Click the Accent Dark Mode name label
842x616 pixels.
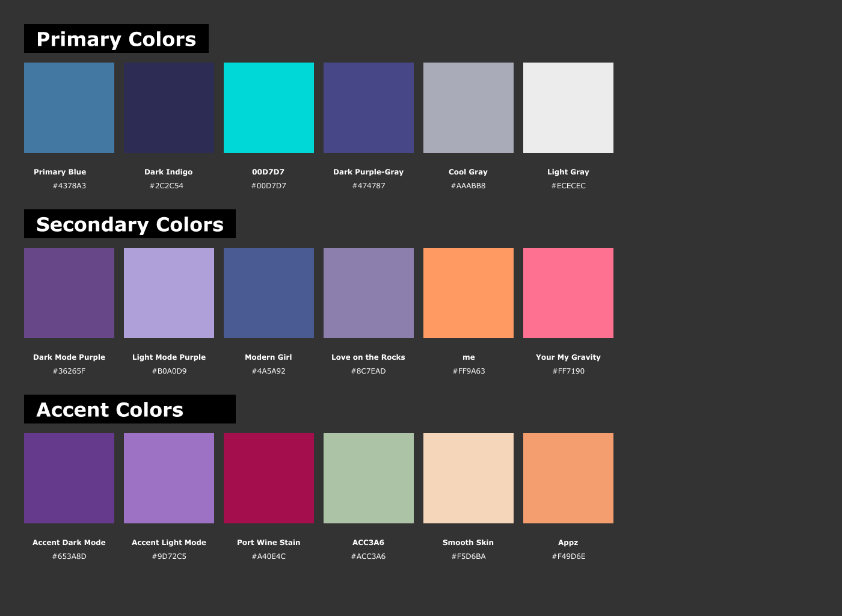69,543
